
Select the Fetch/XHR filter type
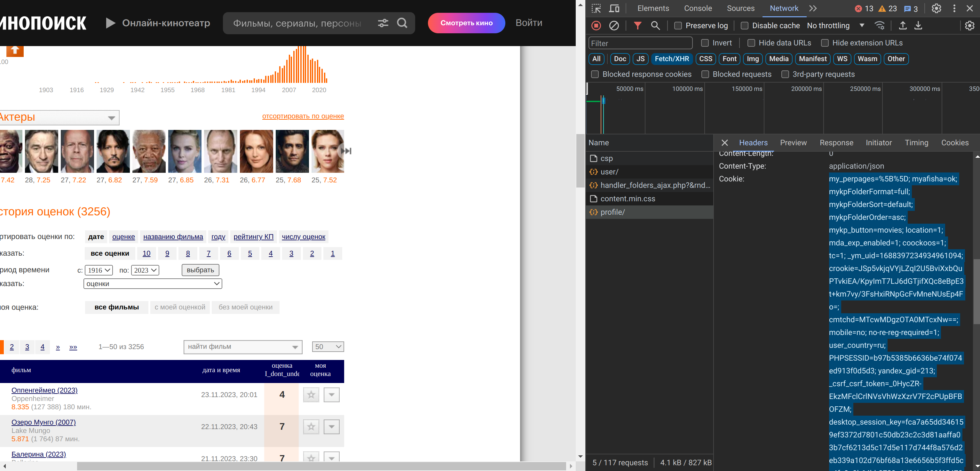[x=671, y=59]
